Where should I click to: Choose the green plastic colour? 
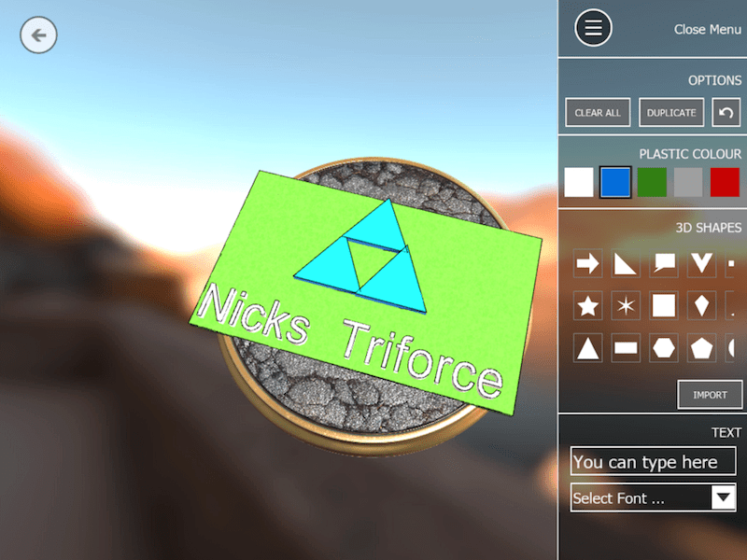(652, 182)
